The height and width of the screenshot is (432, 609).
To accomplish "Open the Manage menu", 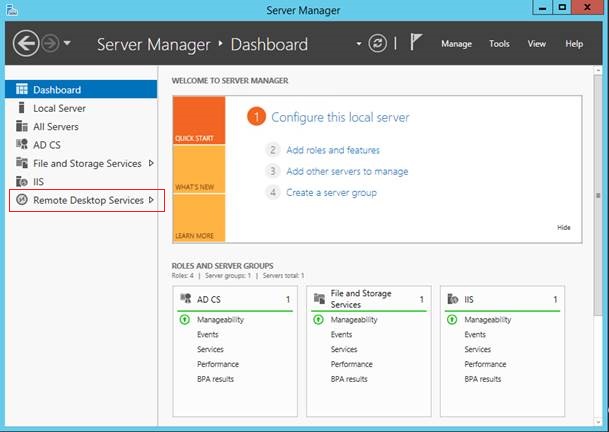I will pyautogui.click(x=456, y=44).
